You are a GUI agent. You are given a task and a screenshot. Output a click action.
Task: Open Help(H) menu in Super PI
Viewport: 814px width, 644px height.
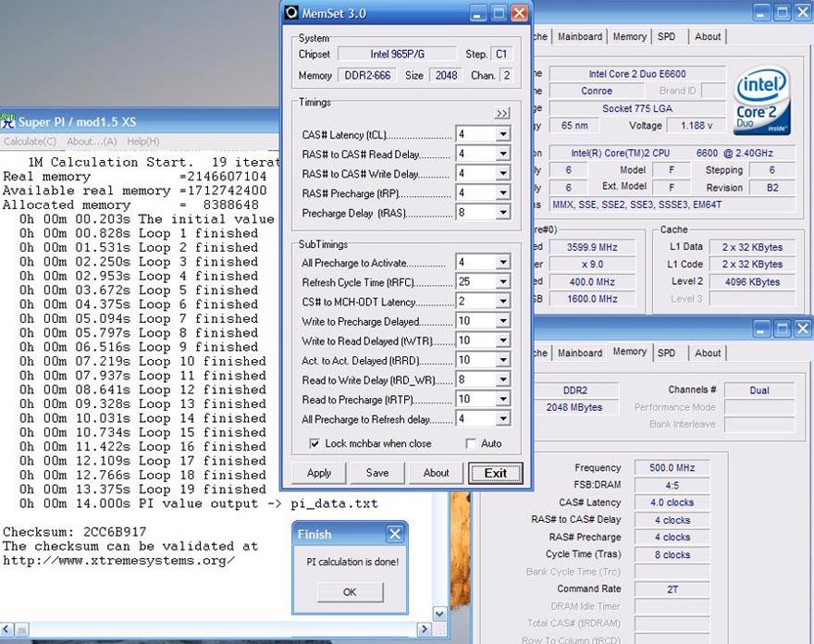click(x=143, y=142)
